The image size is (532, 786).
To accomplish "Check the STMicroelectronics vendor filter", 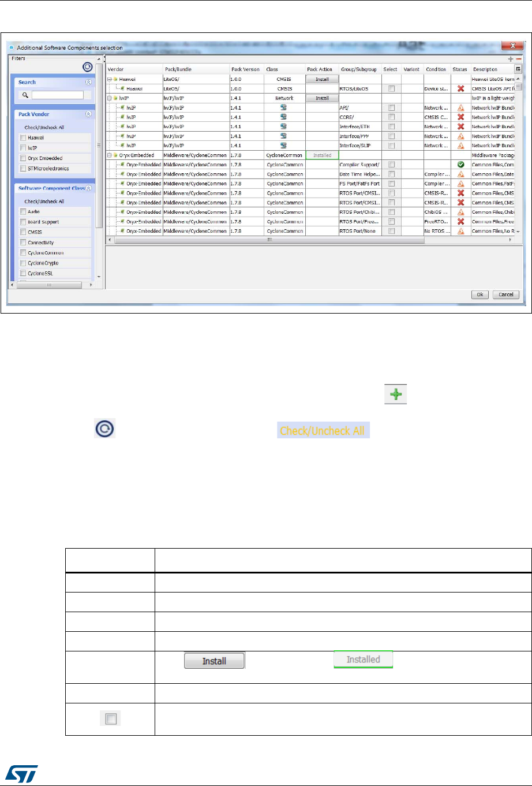I will click(23, 169).
